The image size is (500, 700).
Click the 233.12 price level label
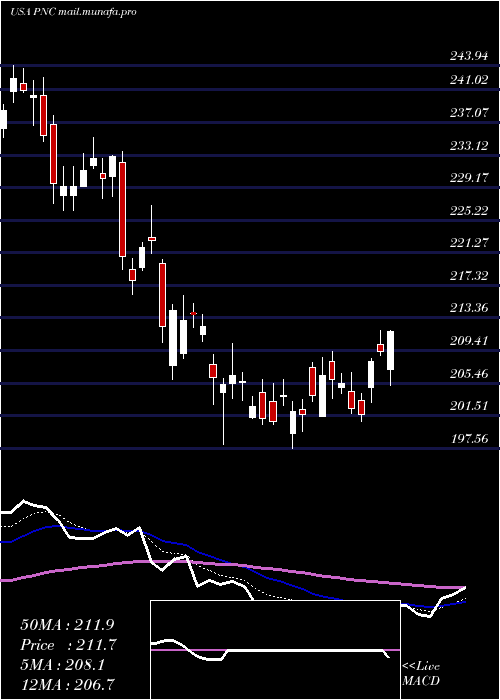point(468,146)
